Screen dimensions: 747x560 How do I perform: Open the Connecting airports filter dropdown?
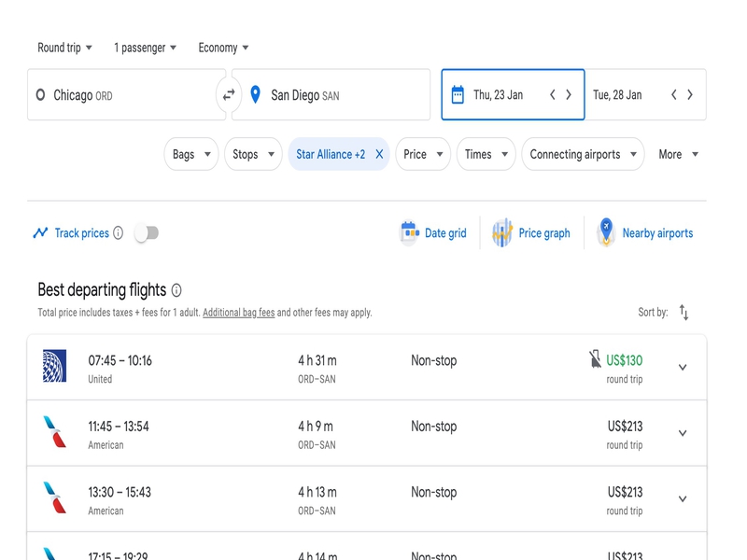583,154
